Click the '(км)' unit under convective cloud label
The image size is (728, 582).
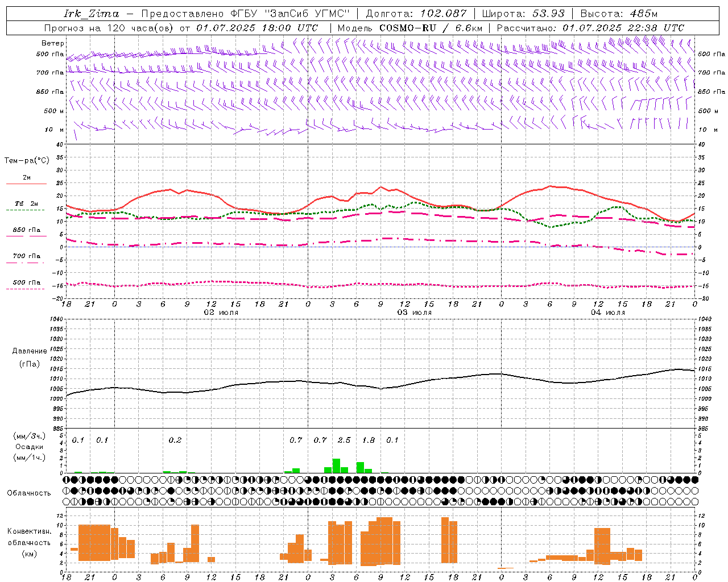[x=29, y=554]
